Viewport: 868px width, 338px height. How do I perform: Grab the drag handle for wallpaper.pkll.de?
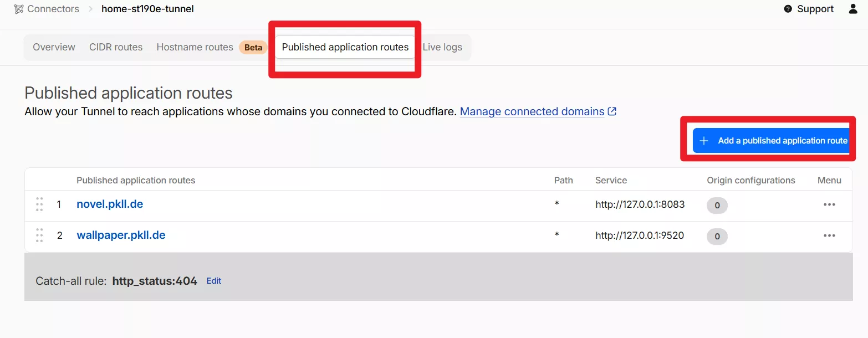point(39,235)
